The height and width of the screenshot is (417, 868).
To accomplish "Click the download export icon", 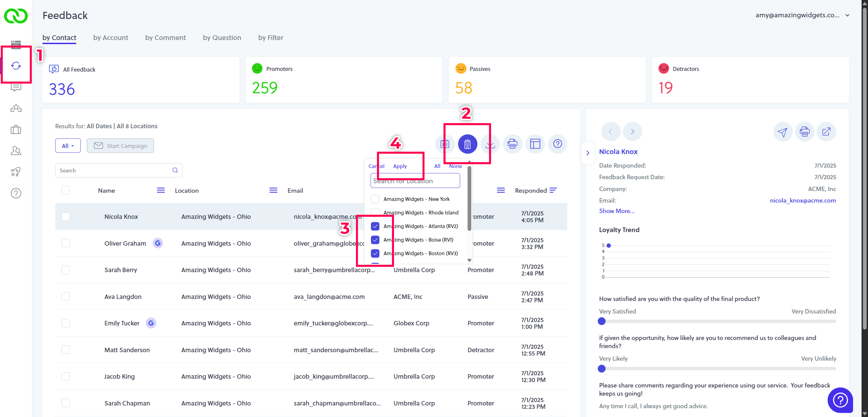I will 490,144.
